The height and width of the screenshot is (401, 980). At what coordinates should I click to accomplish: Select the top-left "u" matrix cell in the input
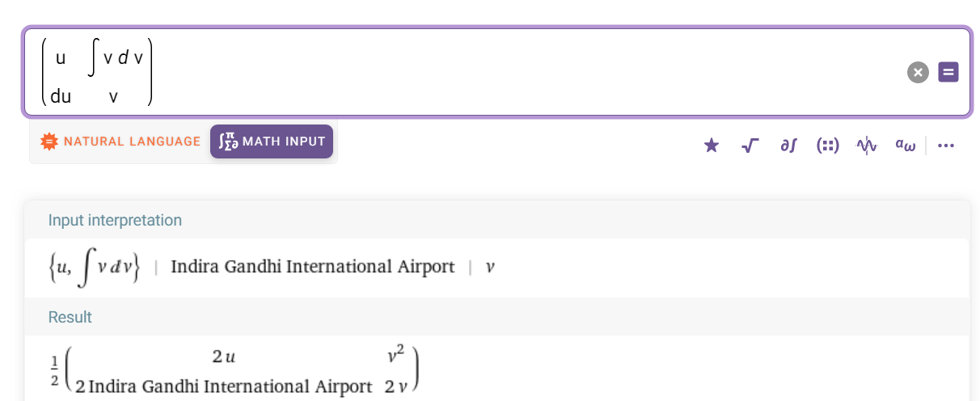(x=61, y=58)
